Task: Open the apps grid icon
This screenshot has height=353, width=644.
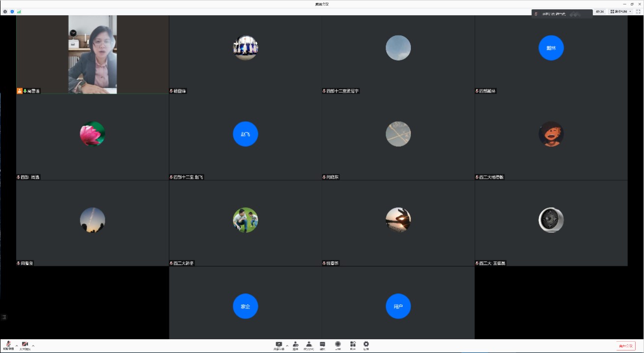Action: [x=353, y=345]
